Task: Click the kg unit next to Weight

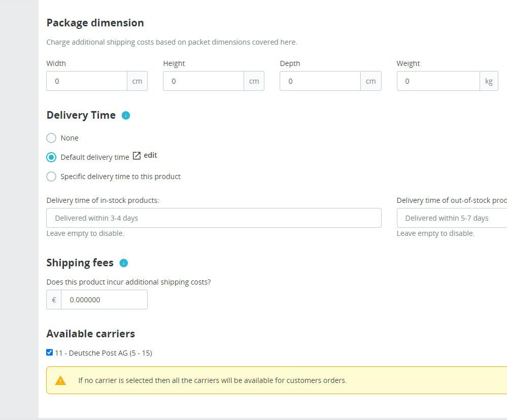Action: (489, 81)
